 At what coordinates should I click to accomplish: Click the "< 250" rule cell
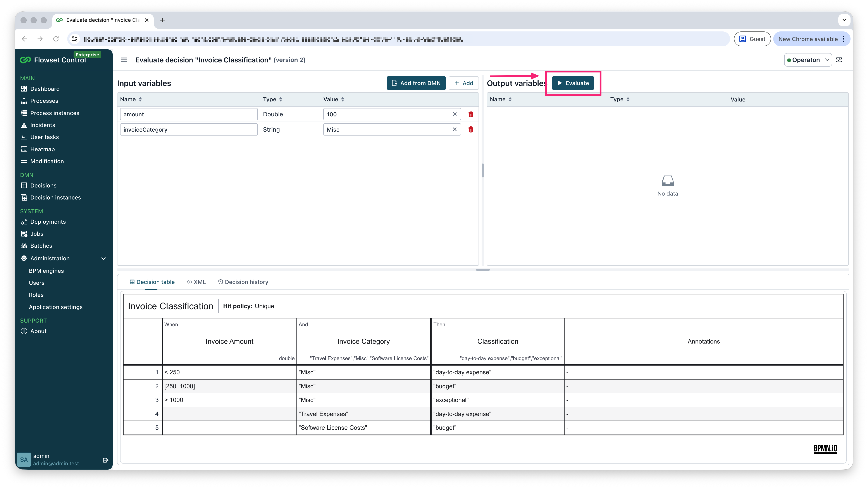[x=229, y=372]
